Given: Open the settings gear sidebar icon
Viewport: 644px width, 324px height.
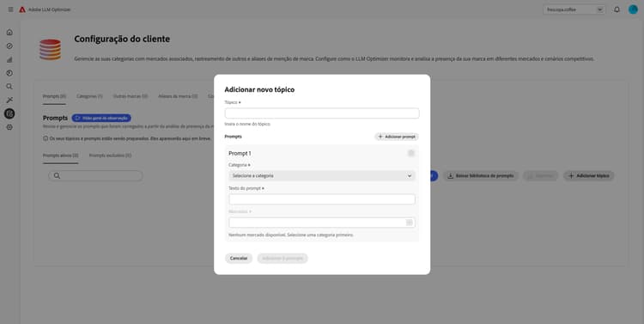Looking at the screenshot, I should (x=9, y=127).
